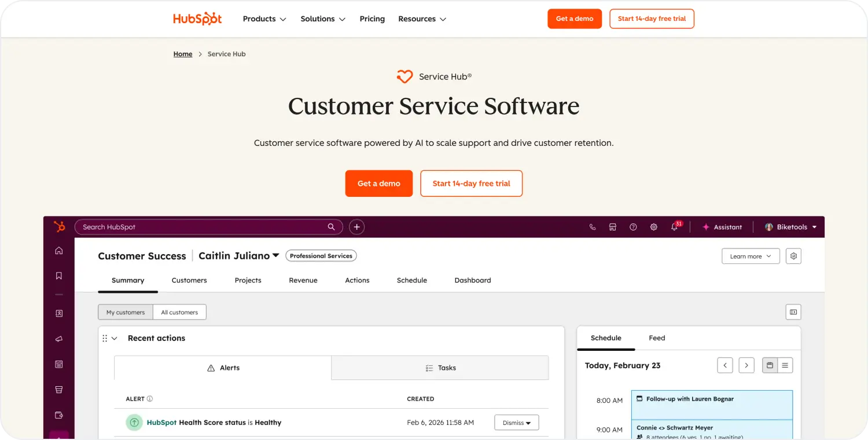The height and width of the screenshot is (440, 868).
Task: Open the marketplace storefront icon
Action: point(613,227)
